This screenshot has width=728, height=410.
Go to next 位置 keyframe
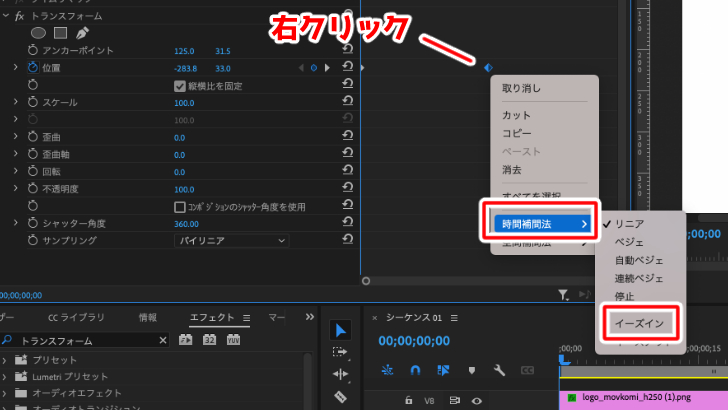click(327, 68)
